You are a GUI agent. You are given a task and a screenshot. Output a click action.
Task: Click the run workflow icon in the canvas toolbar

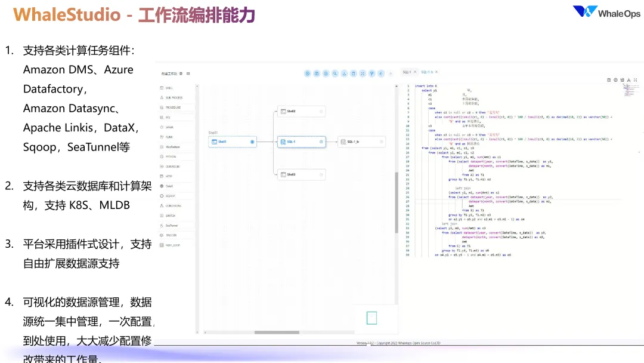307,73
